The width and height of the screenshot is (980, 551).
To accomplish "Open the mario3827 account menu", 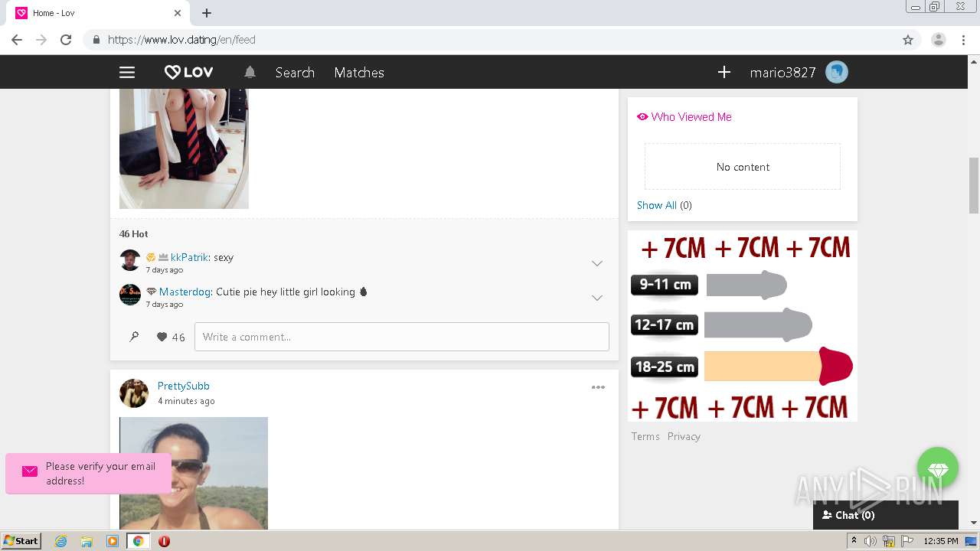I will [x=782, y=73].
